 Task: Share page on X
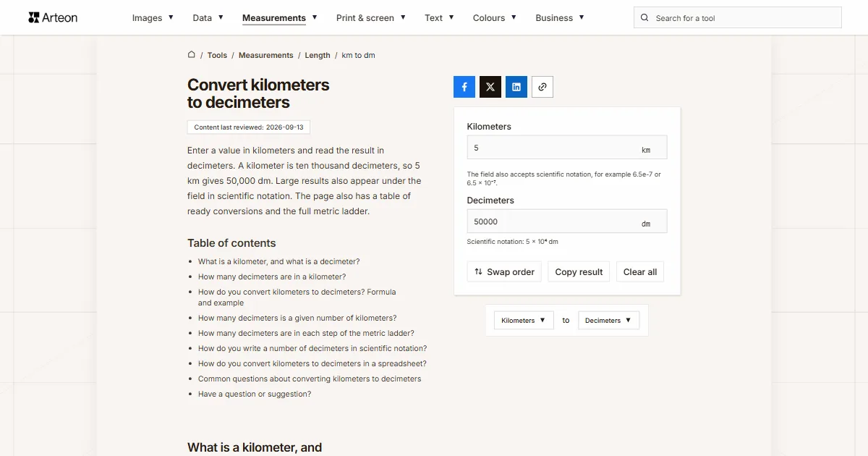point(490,87)
